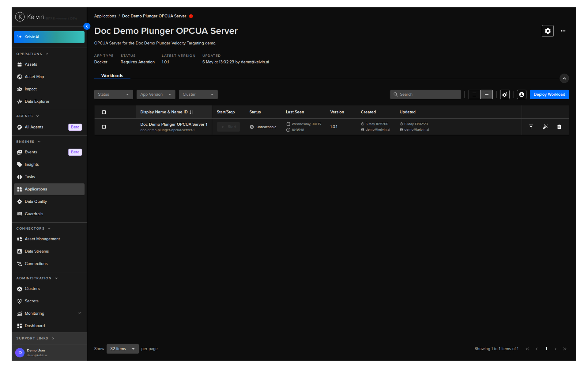Edit workload with the magic wand icon
The image size is (588, 368).
pyautogui.click(x=545, y=127)
